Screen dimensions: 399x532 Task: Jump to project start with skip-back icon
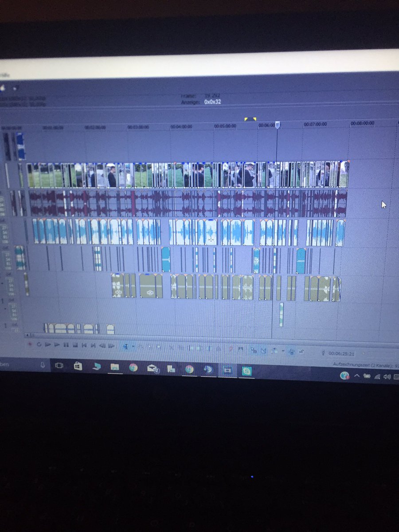[84, 345]
